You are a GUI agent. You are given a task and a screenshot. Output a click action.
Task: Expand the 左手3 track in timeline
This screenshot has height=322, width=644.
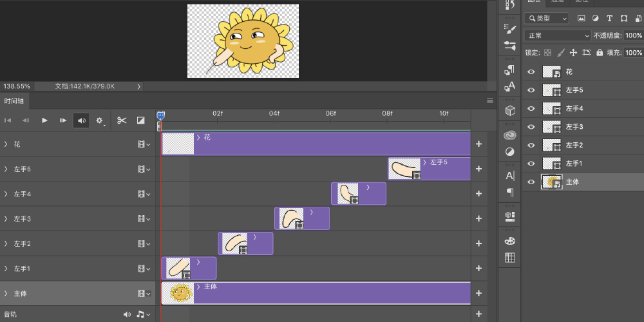point(6,219)
